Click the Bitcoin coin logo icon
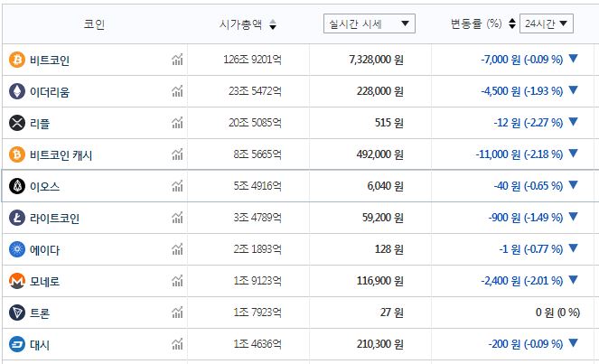 [16, 60]
